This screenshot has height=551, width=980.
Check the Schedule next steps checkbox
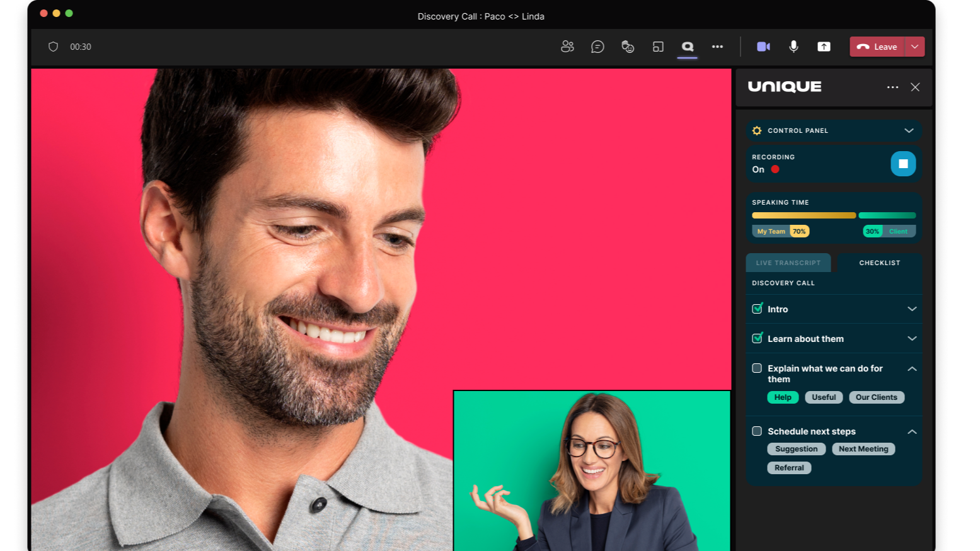(757, 431)
